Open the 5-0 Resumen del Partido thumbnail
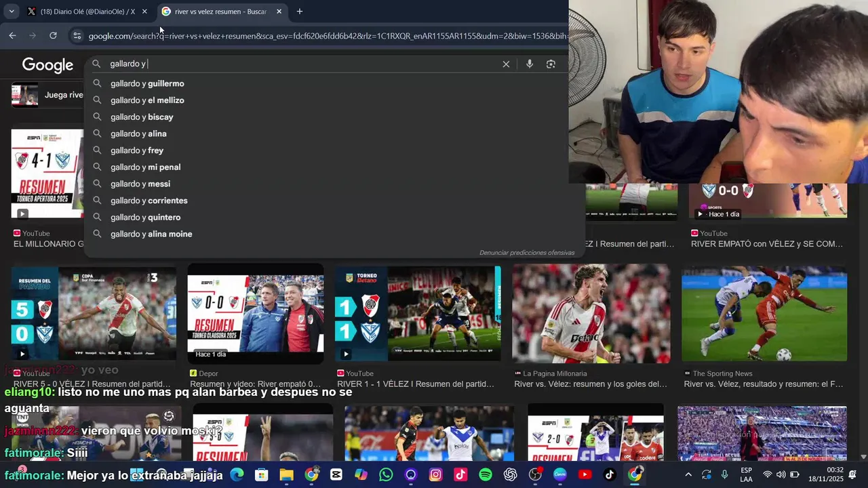Viewport: 868px width, 488px height. [x=94, y=313]
